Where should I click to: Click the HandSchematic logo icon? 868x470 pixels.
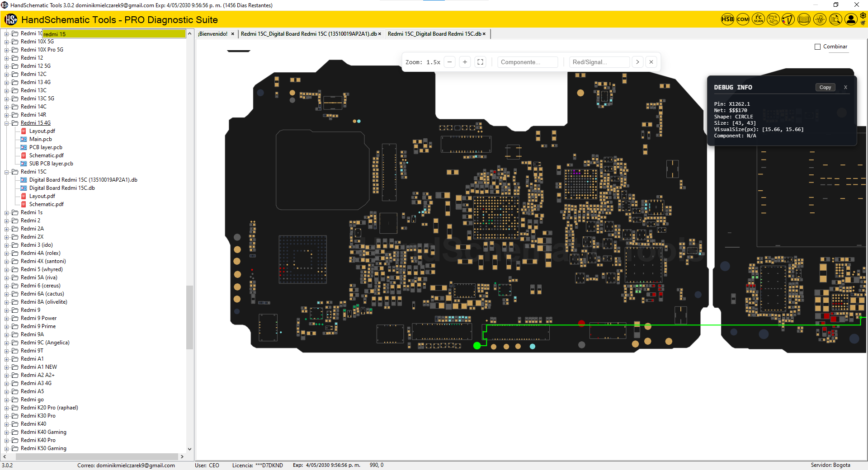pos(11,19)
